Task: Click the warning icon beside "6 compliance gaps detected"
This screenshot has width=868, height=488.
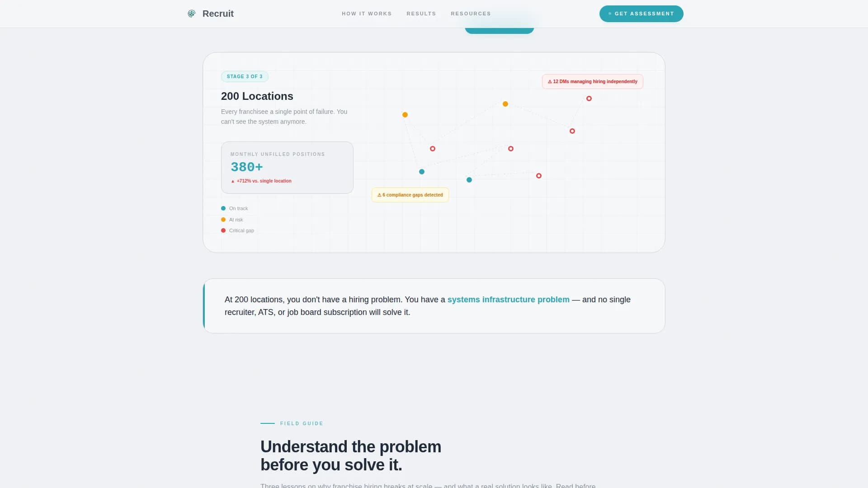Action: click(379, 195)
